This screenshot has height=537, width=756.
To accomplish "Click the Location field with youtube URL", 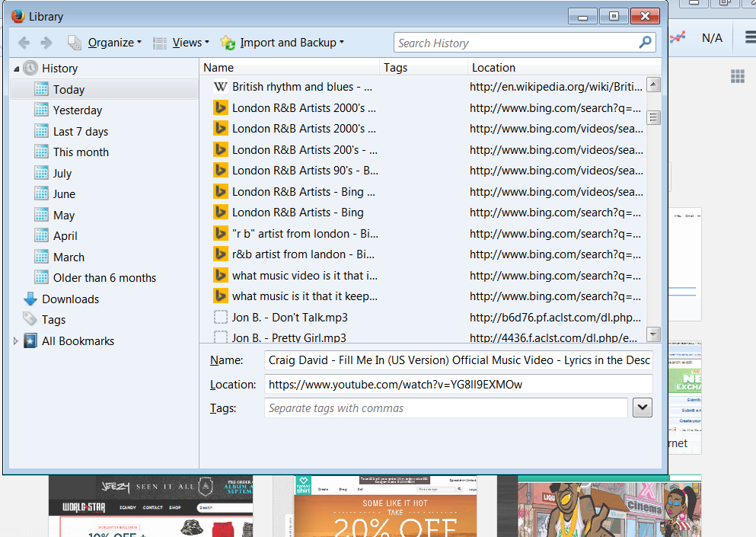I will (x=458, y=385).
